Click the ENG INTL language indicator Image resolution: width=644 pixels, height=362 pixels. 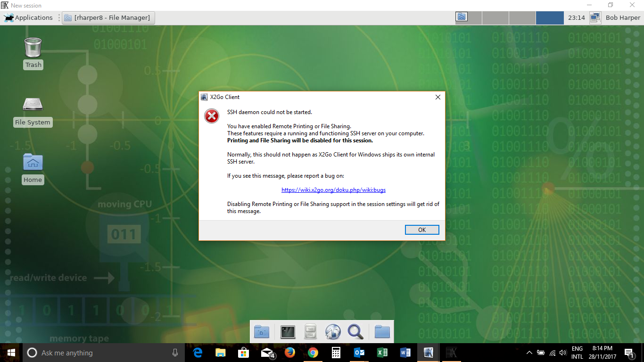coord(577,353)
